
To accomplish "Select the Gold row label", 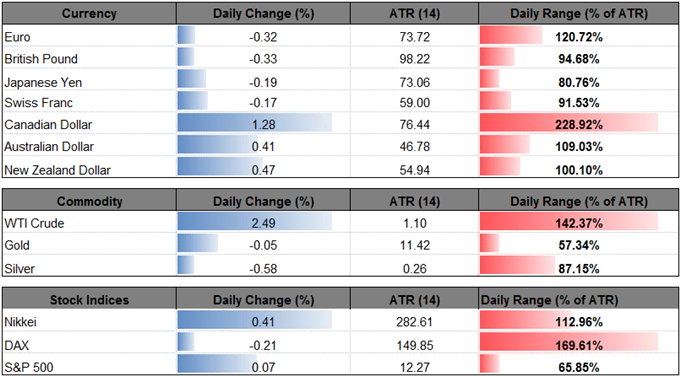I will tap(16, 245).
